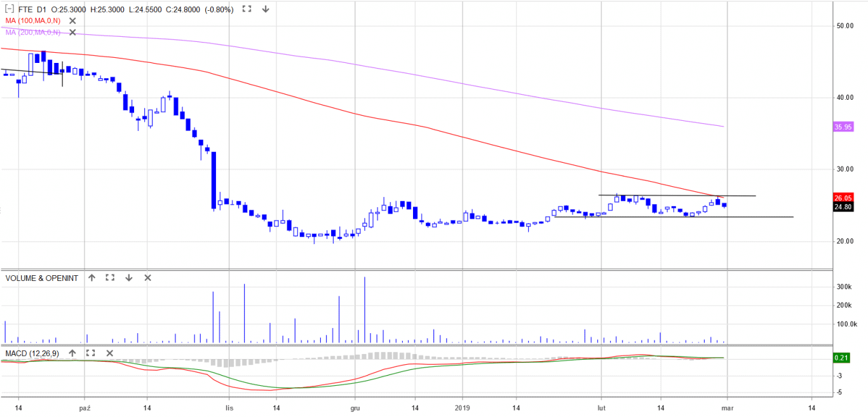Click the red 26.05 MA price tag
Viewport: 868px width, 417px height.
(843, 198)
